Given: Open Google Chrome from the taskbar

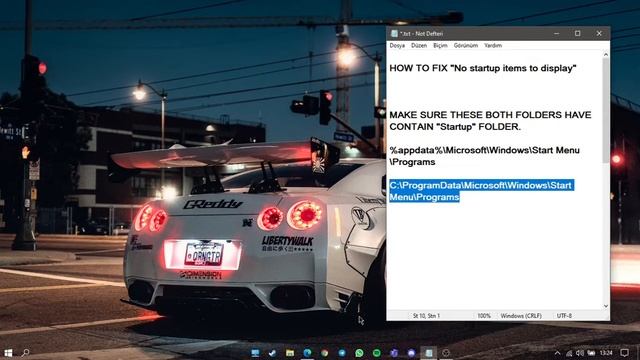Looking at the screenshot, I should click(324, 353).
